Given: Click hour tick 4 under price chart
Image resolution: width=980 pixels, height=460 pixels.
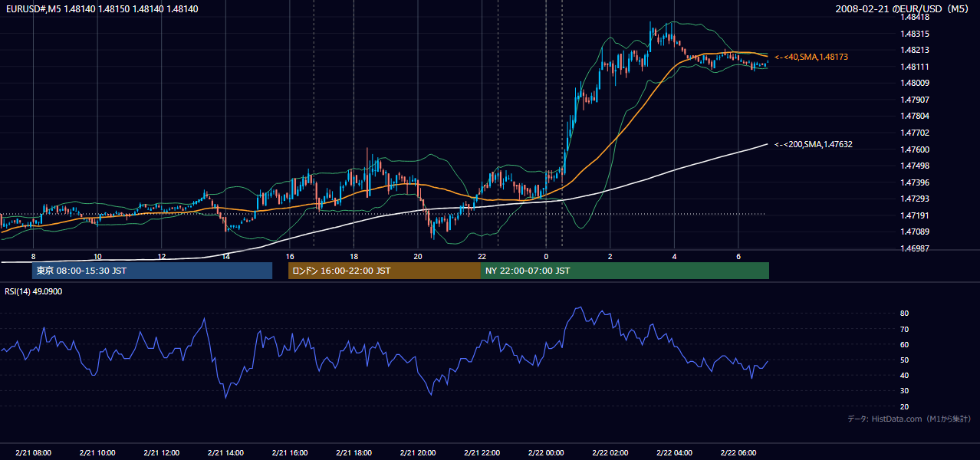Looking at the screenshot, I should (x=674, y=256).
